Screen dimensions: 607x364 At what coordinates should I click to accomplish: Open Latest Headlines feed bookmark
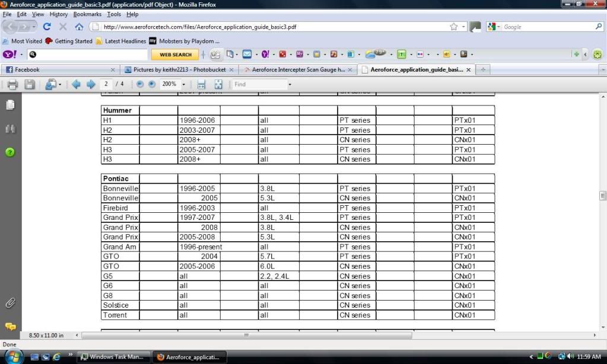pos(121,41)
